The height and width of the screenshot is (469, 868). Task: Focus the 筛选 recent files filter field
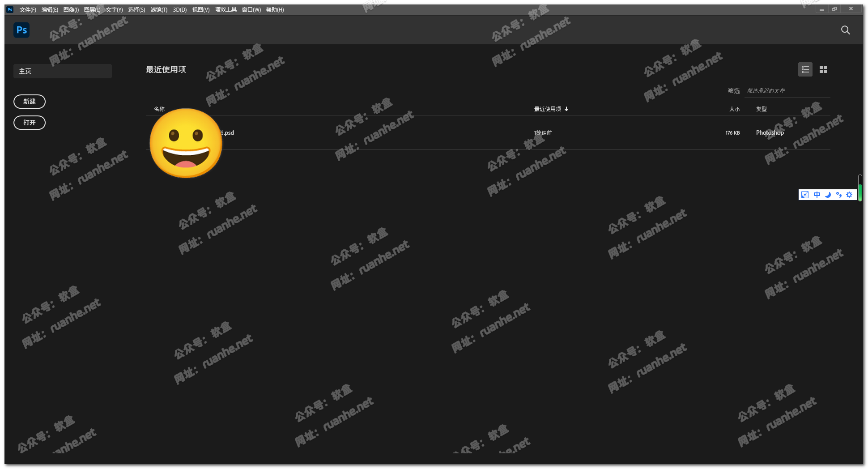click(x=787, y=91)
